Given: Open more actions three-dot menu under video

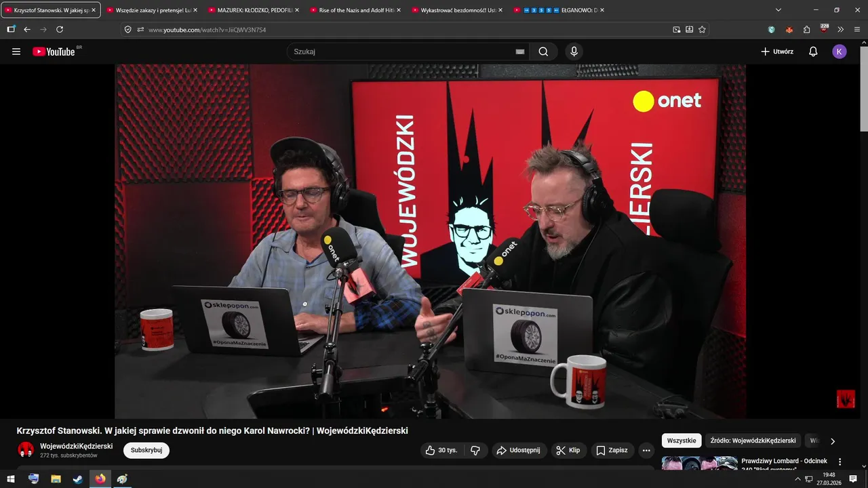Looking at the screenshot, I should [x=646, y=450].
